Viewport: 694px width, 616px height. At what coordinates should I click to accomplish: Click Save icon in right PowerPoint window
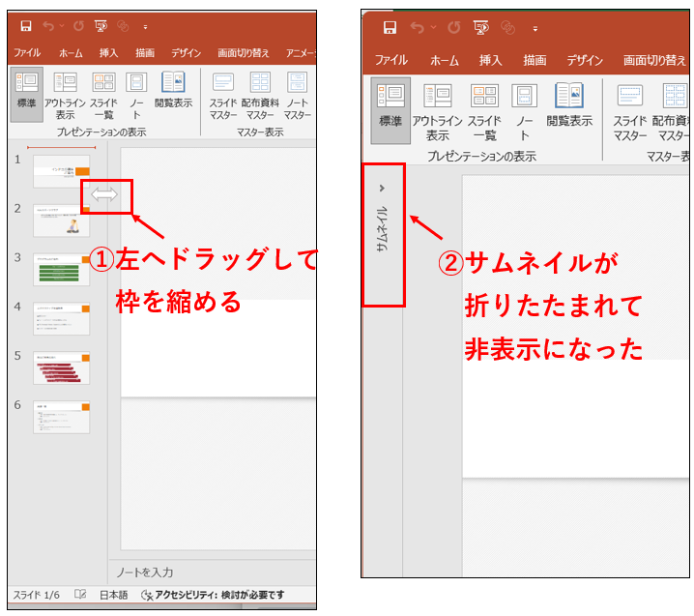[390, 28]
